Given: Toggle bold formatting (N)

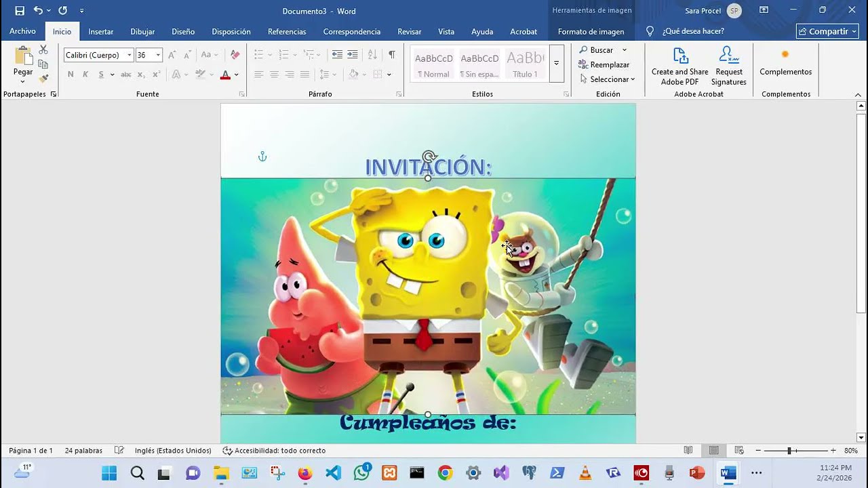Looking at the screenshot, I should point(71,75).
